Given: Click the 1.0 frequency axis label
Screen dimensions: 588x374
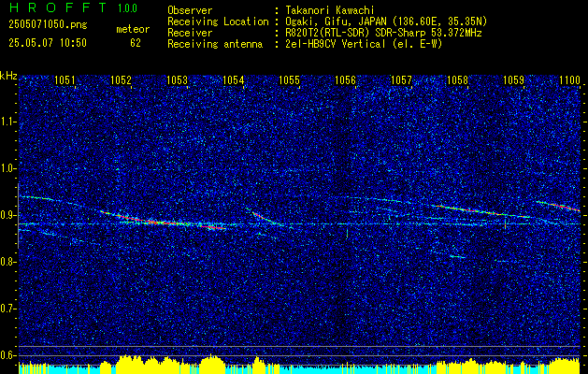Looking at the screenshot, I should pyautogui.click(x=8, y=168).
